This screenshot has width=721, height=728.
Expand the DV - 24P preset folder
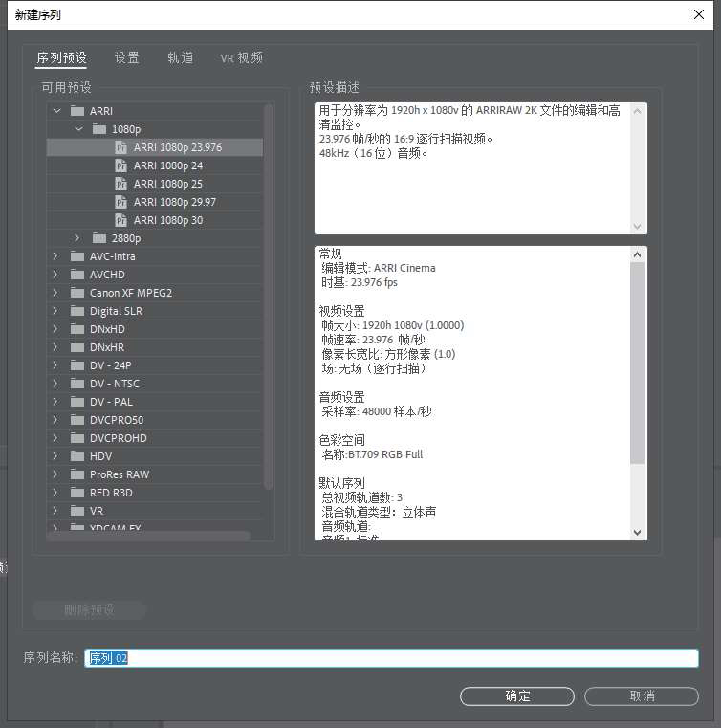pyautogui.click(x=55, y=365)
